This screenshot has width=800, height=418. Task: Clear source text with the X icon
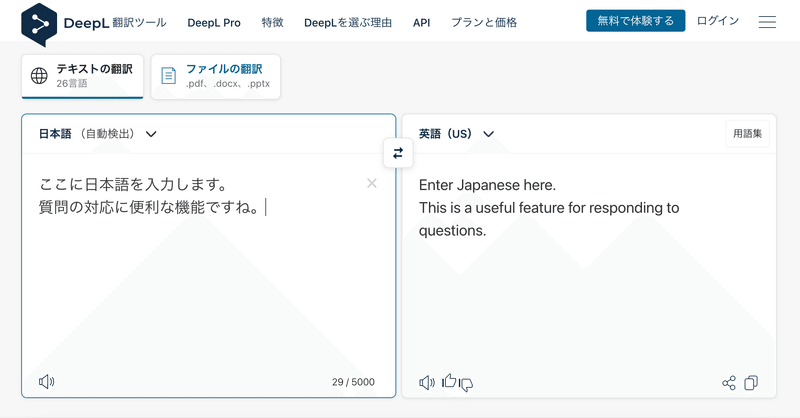point(372,183)
